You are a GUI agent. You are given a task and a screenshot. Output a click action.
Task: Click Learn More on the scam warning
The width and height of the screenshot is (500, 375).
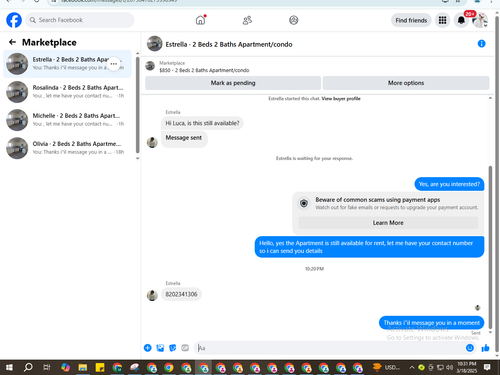(388, 223)
